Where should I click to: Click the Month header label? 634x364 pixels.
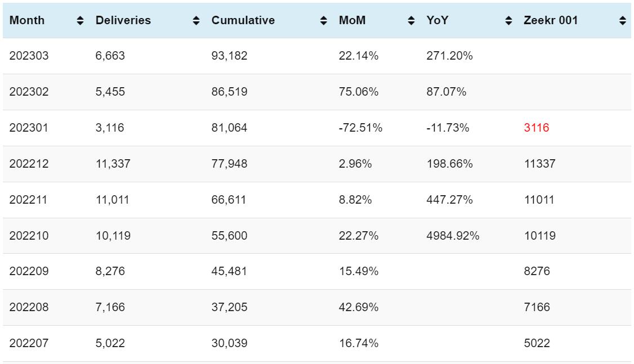tap(27, 21)
